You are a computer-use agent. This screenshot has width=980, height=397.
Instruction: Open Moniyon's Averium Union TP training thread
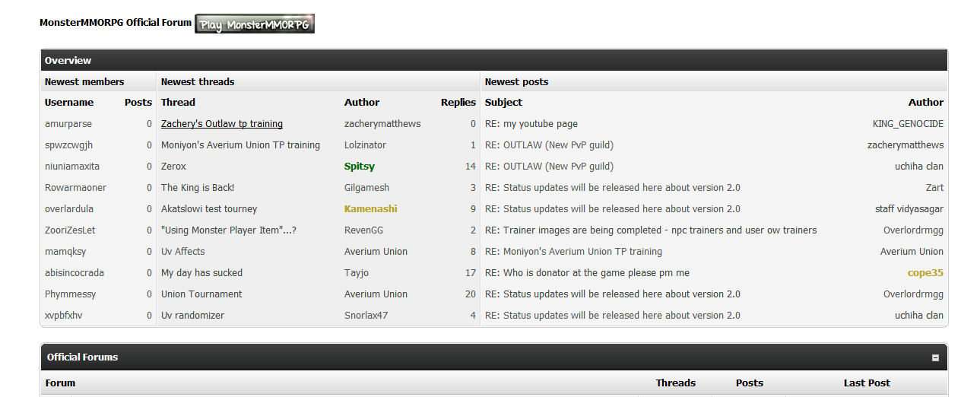(x=240, y=145)
